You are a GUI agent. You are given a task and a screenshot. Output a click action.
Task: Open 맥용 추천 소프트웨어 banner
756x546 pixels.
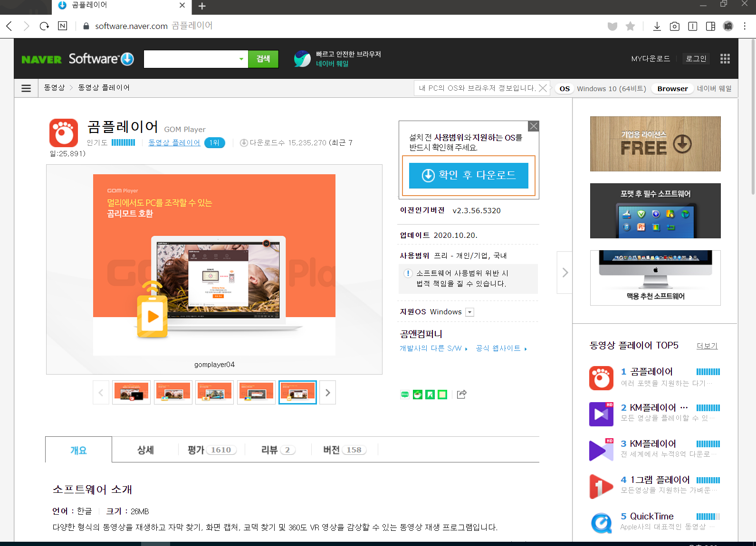(655, 278)
